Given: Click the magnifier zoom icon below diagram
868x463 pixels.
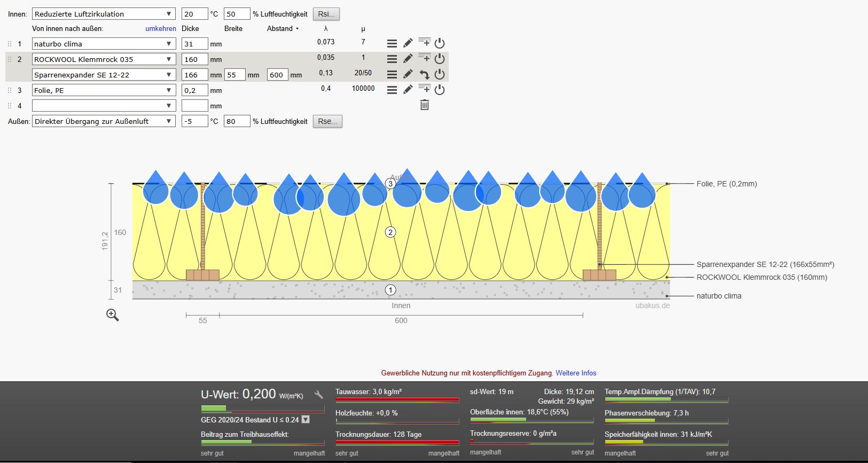Looking at the screenshot, I should tap(113, 315).
